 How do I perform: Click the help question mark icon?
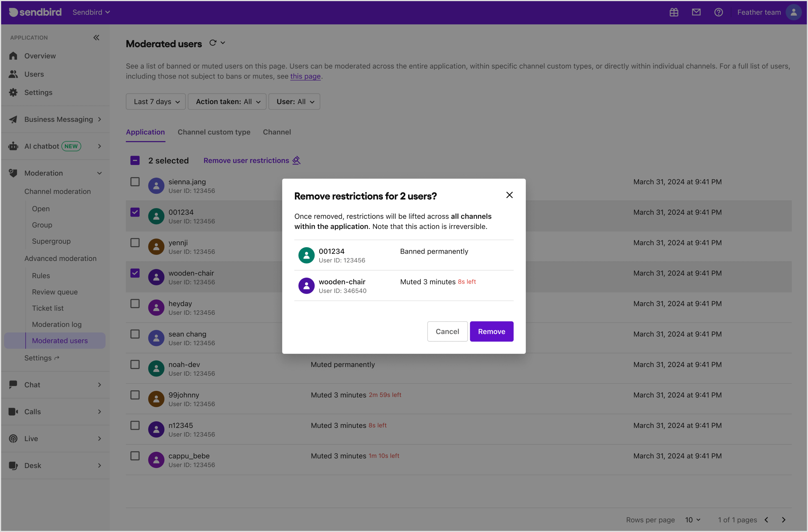(x=719, y=12)
